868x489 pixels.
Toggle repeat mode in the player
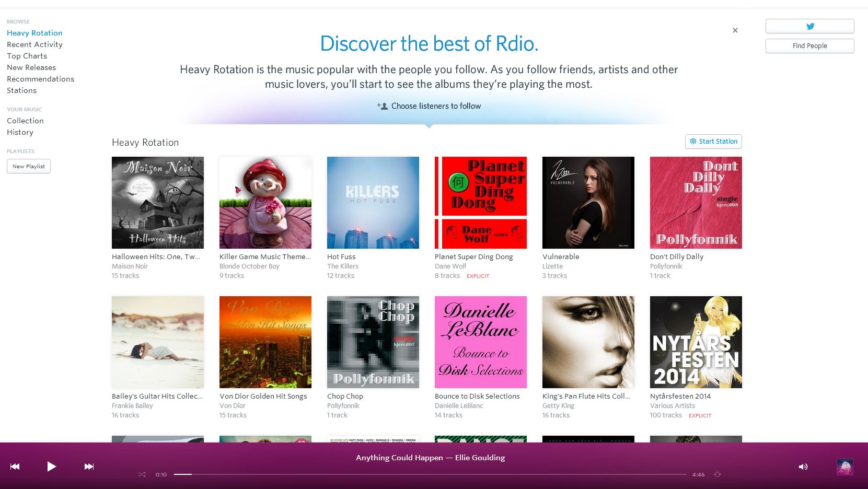click(x=717, y=474)
